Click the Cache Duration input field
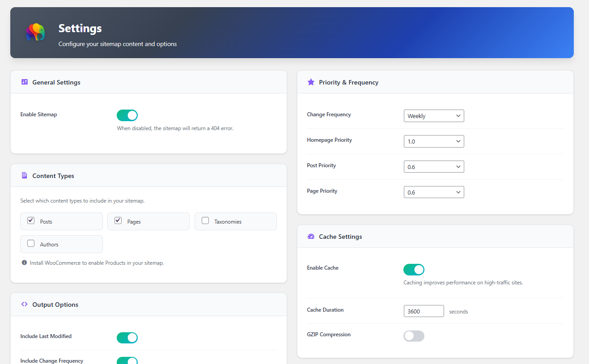 pos(423,311)
